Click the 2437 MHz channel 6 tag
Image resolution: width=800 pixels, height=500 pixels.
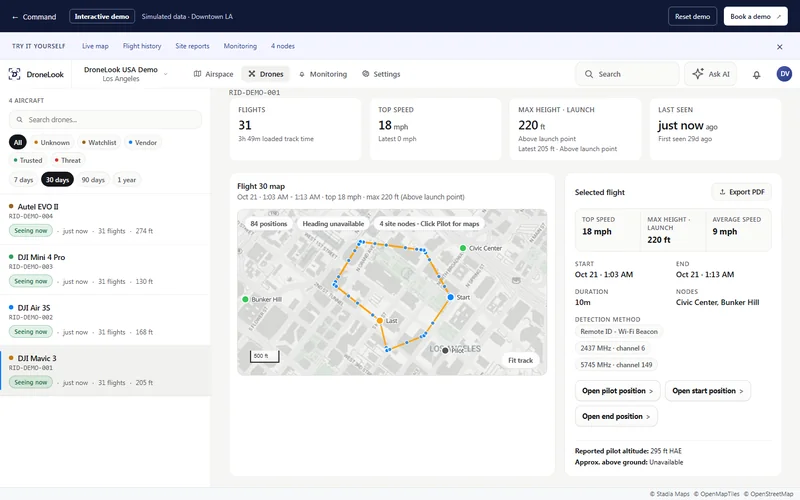pyautogui.click(x=613, y=348)
